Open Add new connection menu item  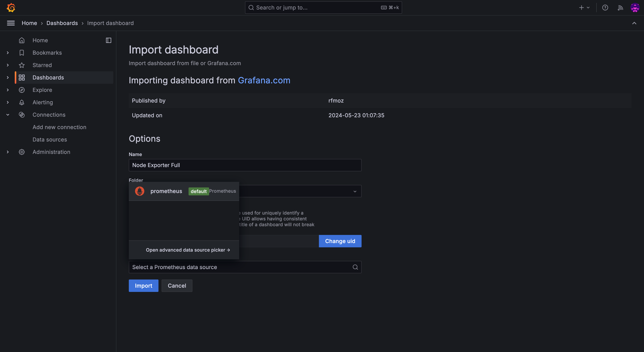click(x=59, y=127)
